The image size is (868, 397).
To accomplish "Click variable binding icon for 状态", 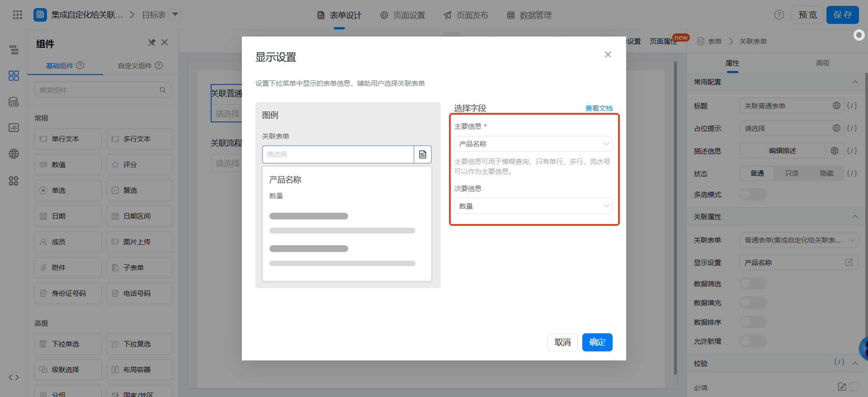I will tap(852, 173).
